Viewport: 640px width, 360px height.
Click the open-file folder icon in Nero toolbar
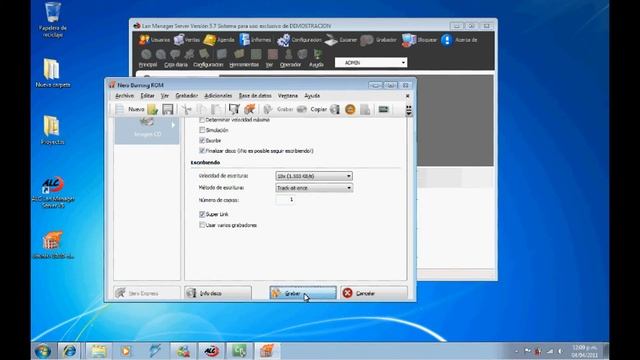pyautogui.click(x=153, y=109)
